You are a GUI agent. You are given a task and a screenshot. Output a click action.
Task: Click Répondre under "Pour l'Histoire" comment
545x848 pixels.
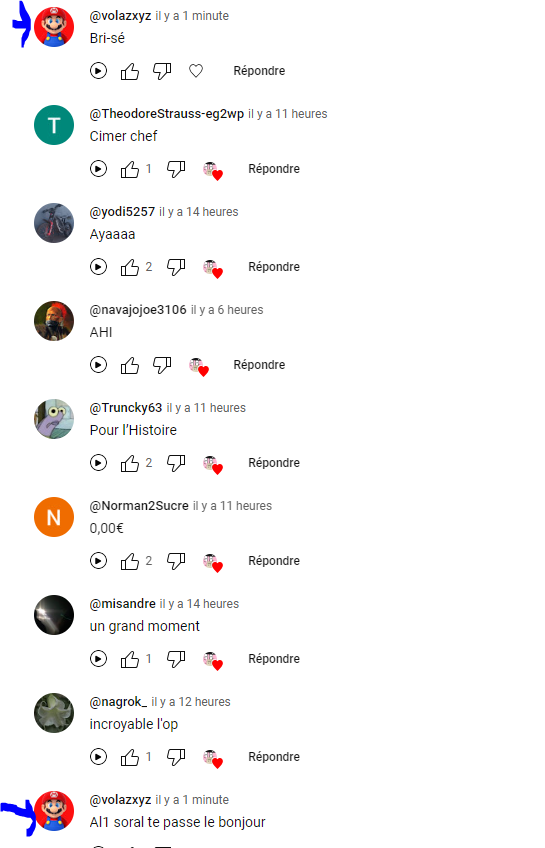[274, 463]
